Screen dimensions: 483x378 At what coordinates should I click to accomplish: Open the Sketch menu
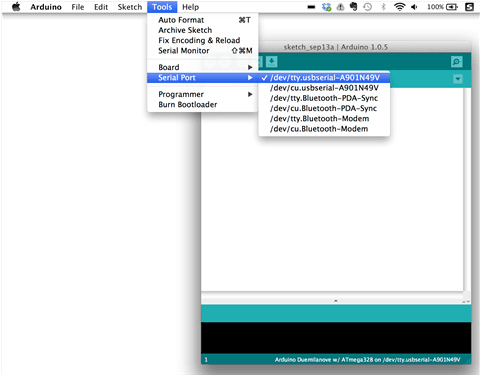click(130, 7)
